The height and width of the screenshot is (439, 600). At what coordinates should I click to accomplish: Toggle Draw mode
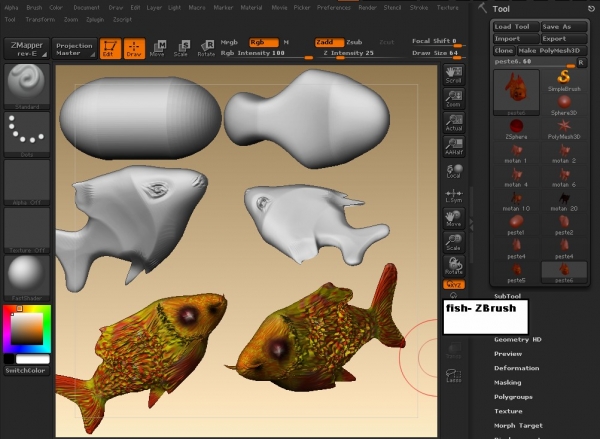[134, 49]
